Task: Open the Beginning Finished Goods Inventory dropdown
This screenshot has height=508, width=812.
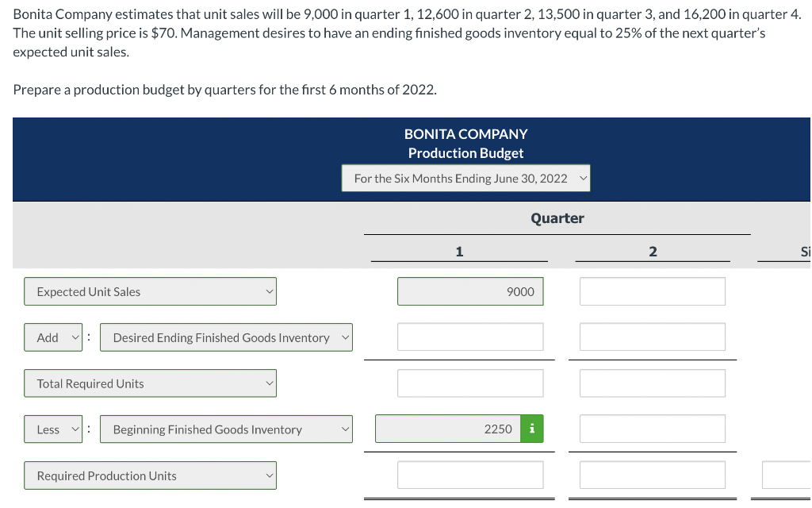Action: [x=226, y=429]
